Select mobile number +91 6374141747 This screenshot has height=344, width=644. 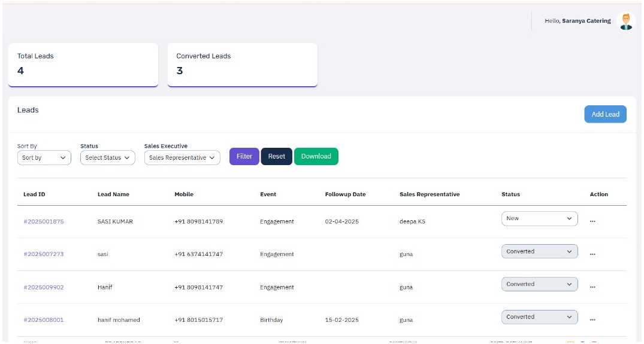(x=199, y=254)
